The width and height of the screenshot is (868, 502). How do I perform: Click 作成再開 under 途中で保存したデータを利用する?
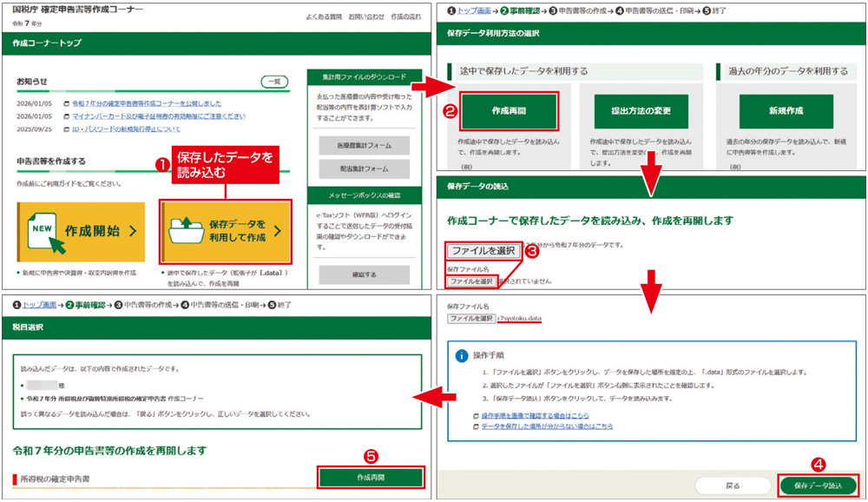[x=509, y=111]
